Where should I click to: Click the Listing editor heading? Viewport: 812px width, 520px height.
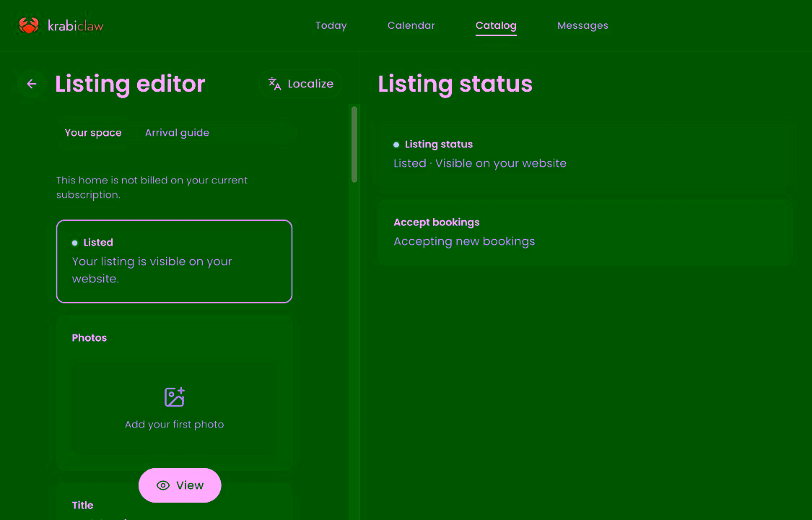click(130, 84)
